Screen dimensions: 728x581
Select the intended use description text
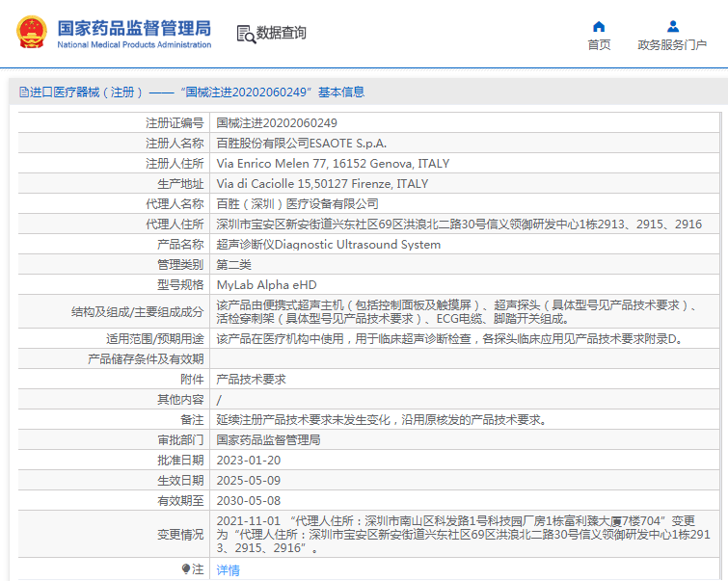tap(451, 339)
